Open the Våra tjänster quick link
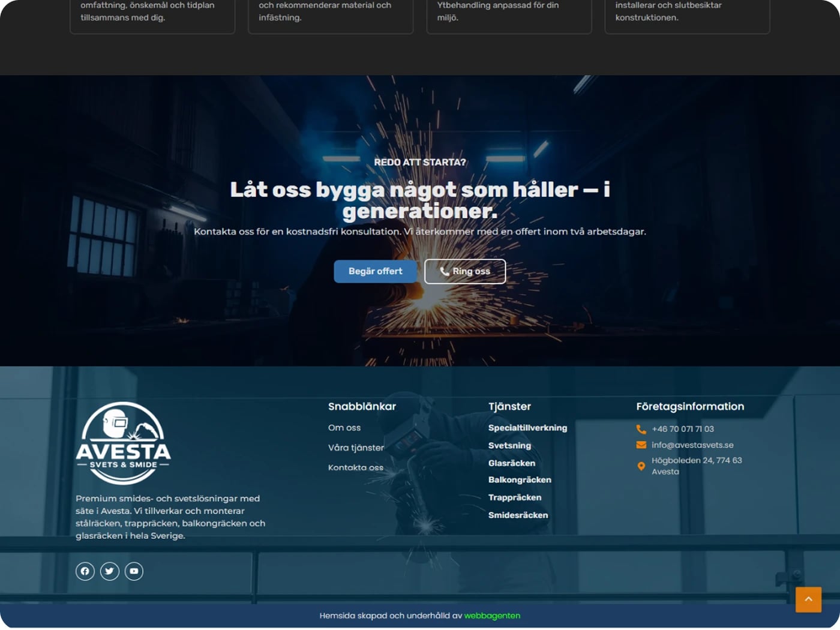Viewport: 840px width, 630px height. 356,448
